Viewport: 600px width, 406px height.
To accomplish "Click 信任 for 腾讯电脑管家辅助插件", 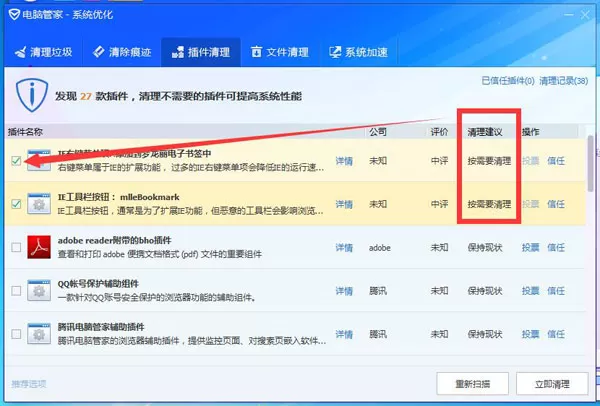I will 556,334.
